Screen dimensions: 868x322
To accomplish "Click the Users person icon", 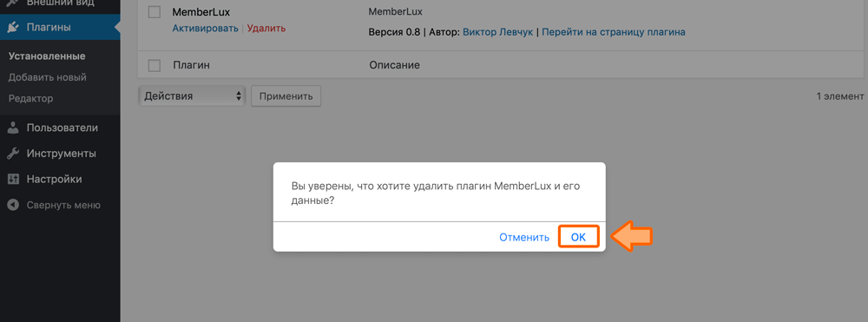I will point(13,128).
